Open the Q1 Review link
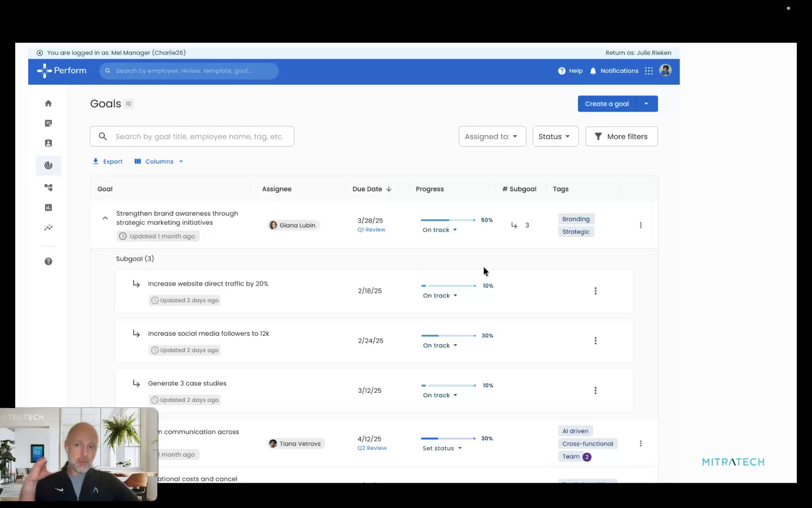The height and width of the screenshot is (508, 812). [371, 230]
